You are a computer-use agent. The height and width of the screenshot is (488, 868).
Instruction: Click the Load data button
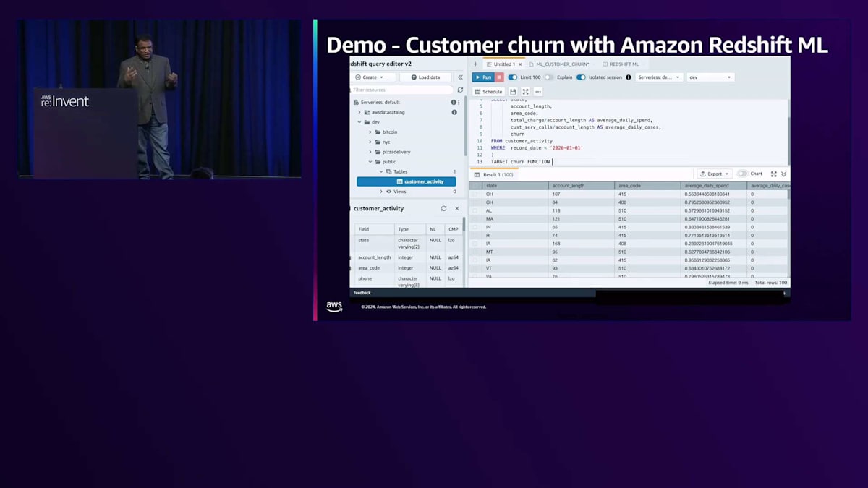[x=425, y=77]
